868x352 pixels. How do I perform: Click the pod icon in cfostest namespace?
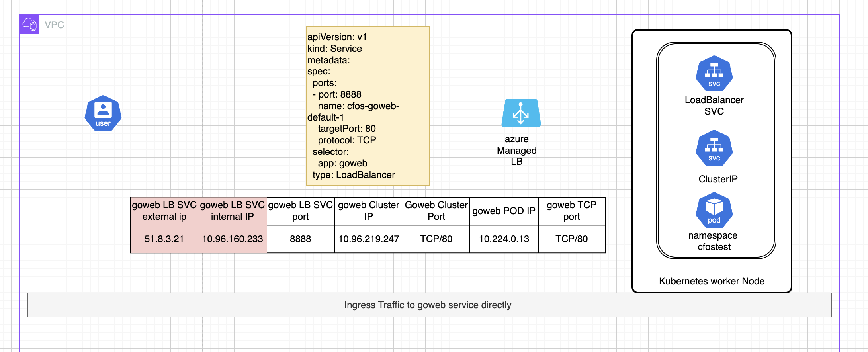714,210
